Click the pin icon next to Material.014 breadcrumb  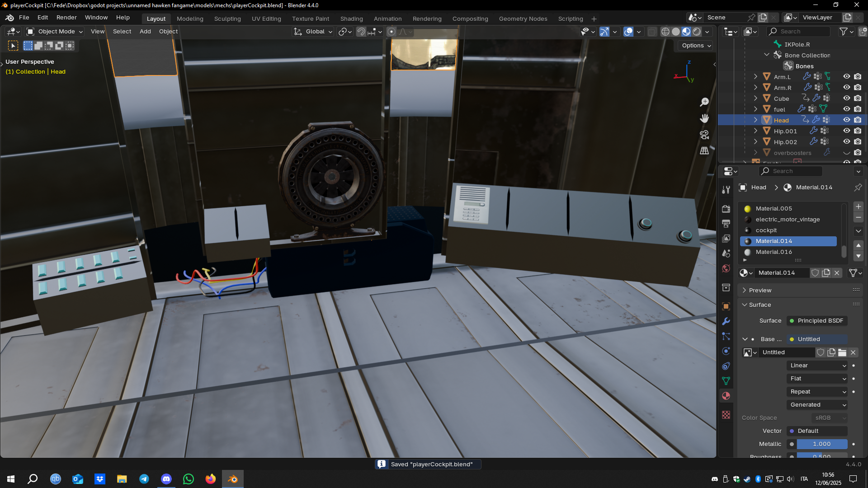[858, 187]
